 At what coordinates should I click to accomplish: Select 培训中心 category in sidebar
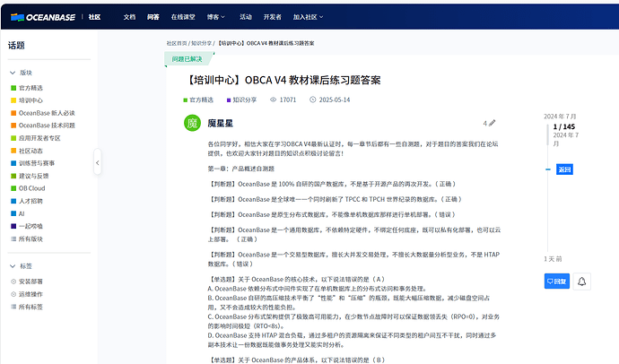(x=31, y=100)
